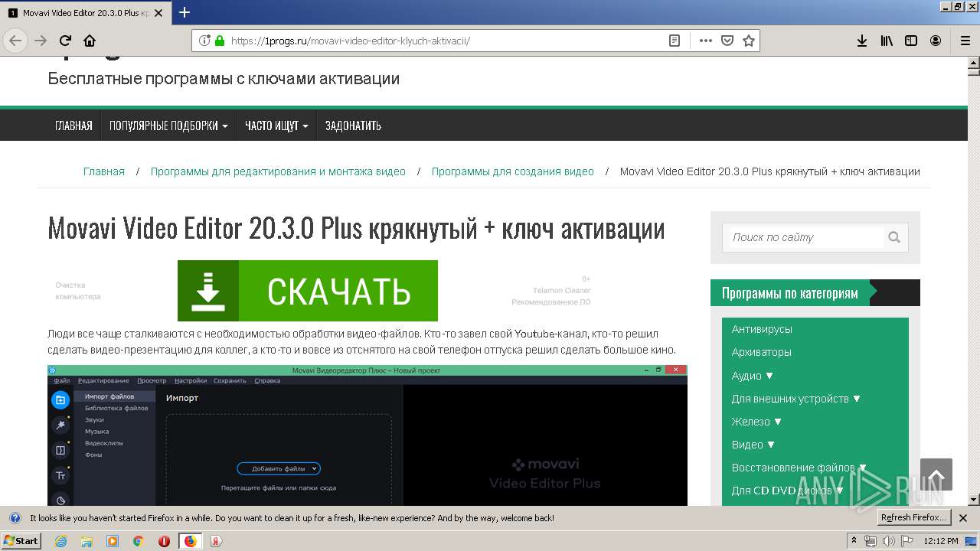Open a new tab with the plus button

coord(184,12)
